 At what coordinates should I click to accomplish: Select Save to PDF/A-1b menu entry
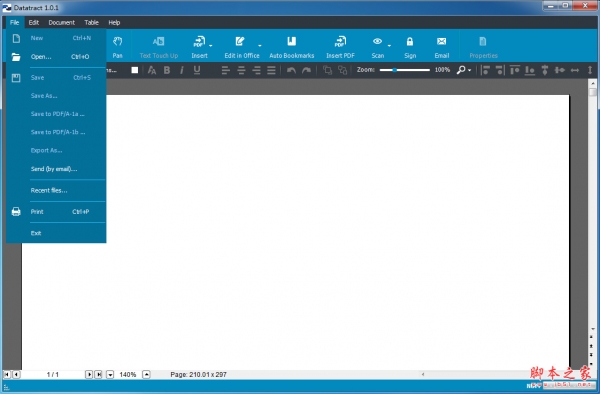tap(56, 132)
